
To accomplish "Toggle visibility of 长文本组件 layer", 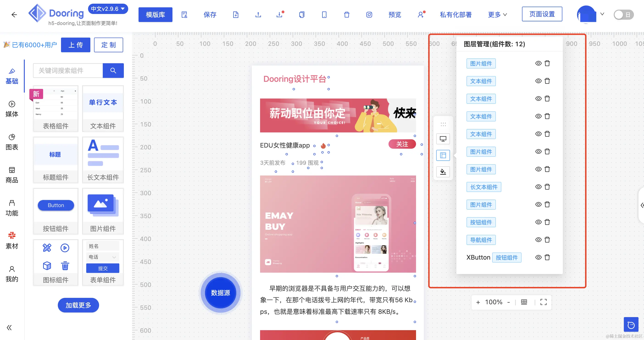I will point(538,187).
